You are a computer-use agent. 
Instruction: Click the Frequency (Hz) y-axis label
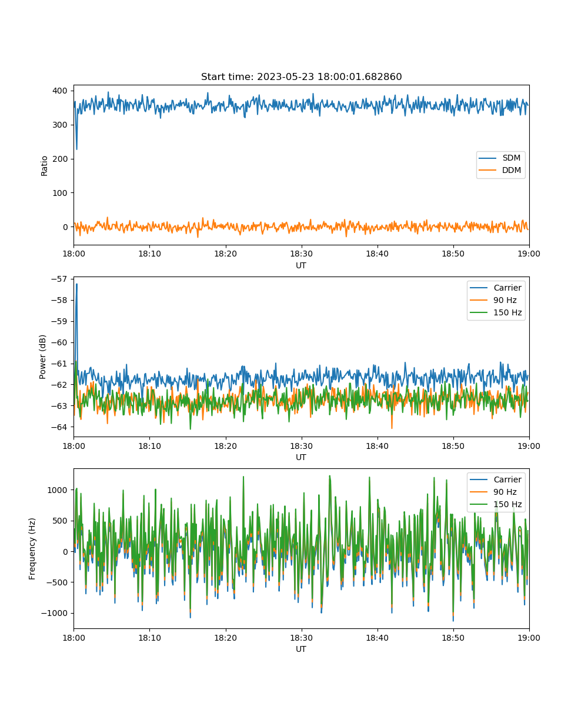tap(32, 548)
